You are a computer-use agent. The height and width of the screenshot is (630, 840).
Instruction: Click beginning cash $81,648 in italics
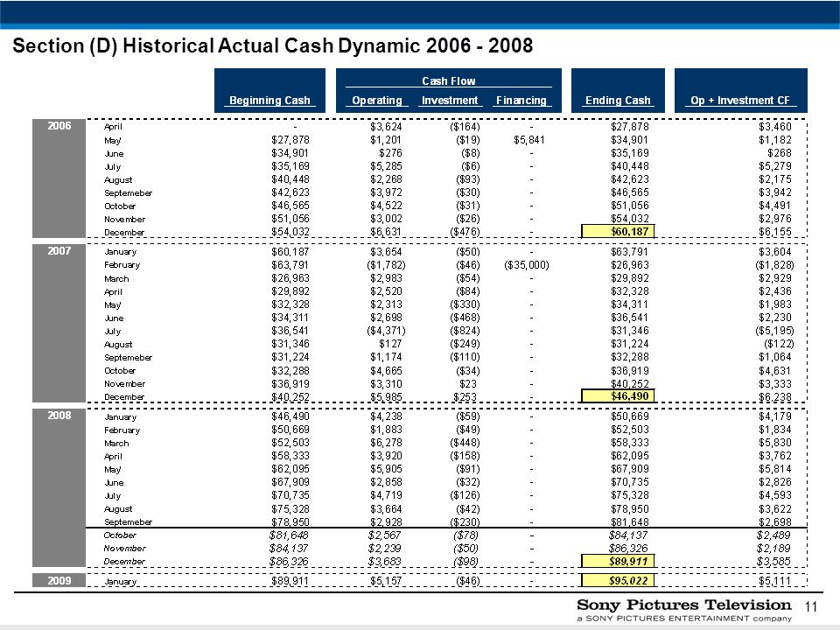pyautogui.click(x=289, y=535)
